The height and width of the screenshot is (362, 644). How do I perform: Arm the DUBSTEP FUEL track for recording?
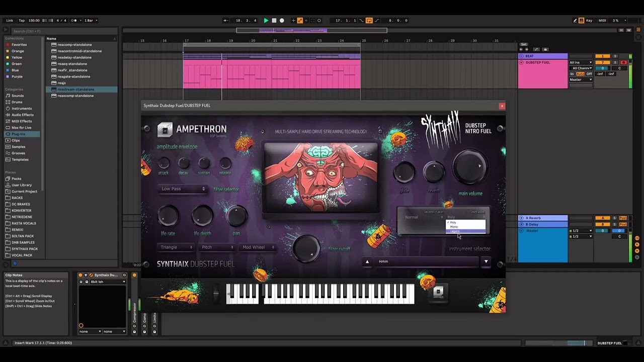[x=623, y=62]
